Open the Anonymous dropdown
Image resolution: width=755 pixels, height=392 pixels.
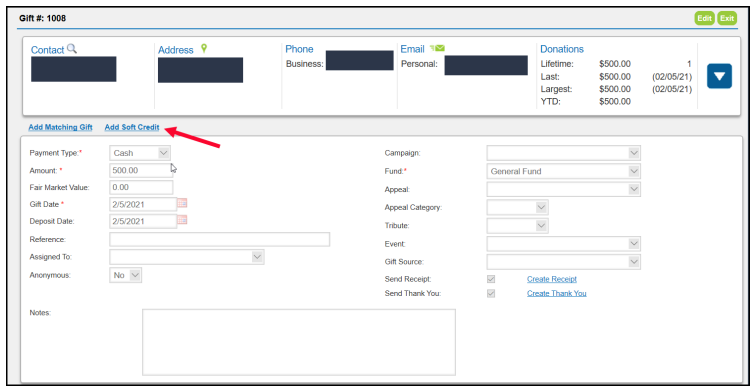click(125, 275)
